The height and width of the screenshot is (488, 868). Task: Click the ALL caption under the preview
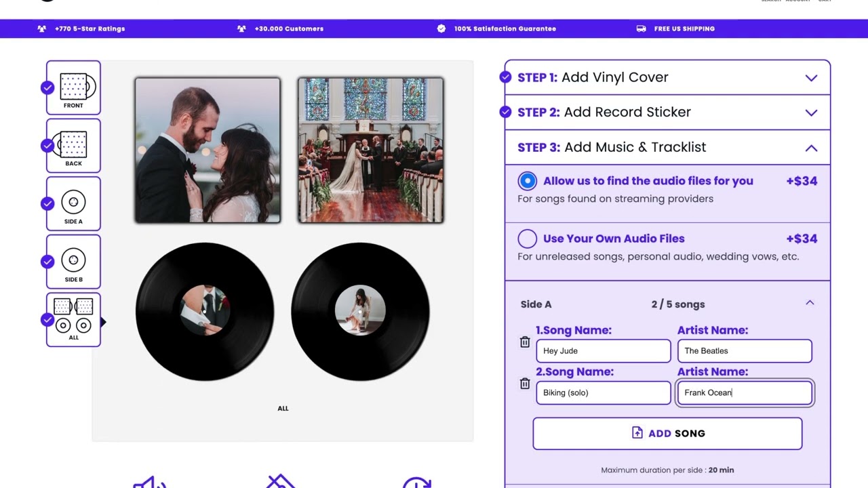click(283, 408)
